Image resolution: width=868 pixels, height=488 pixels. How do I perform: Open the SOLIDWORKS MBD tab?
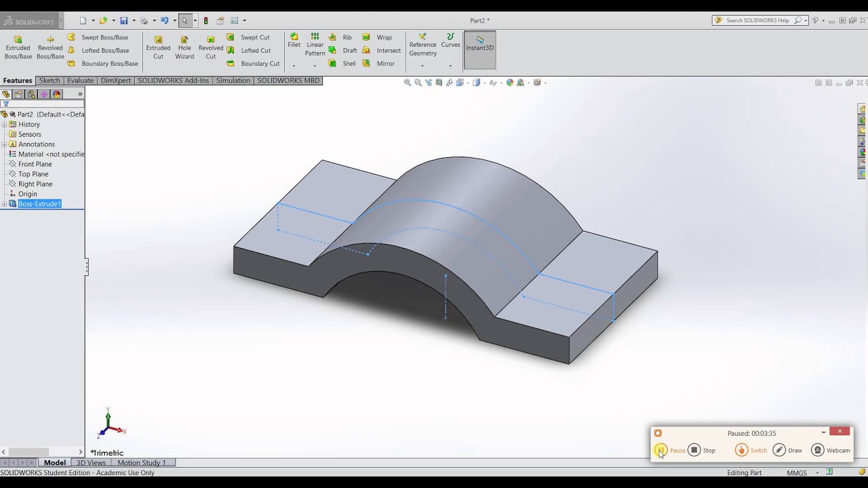tap(288, 80)
